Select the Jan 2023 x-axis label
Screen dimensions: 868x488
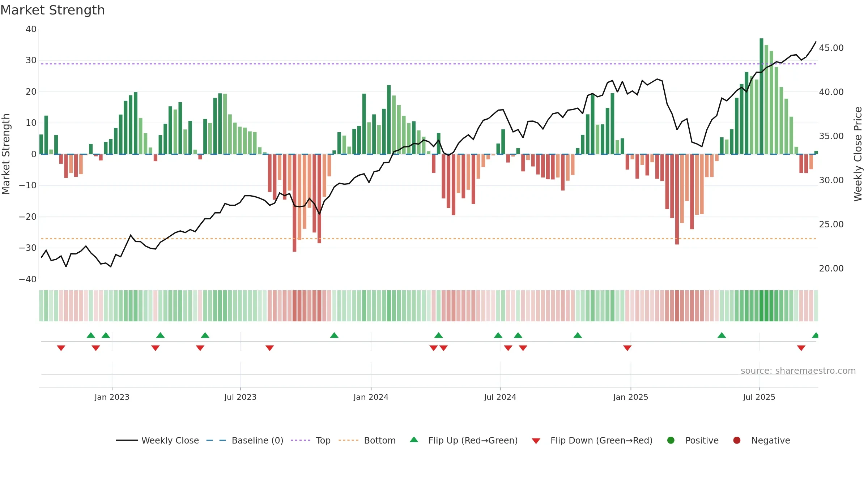(112, 397)
